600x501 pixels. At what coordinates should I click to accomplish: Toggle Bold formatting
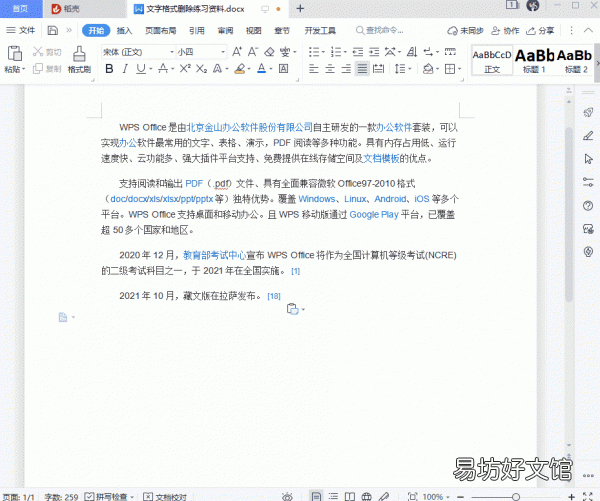[109, 69]
